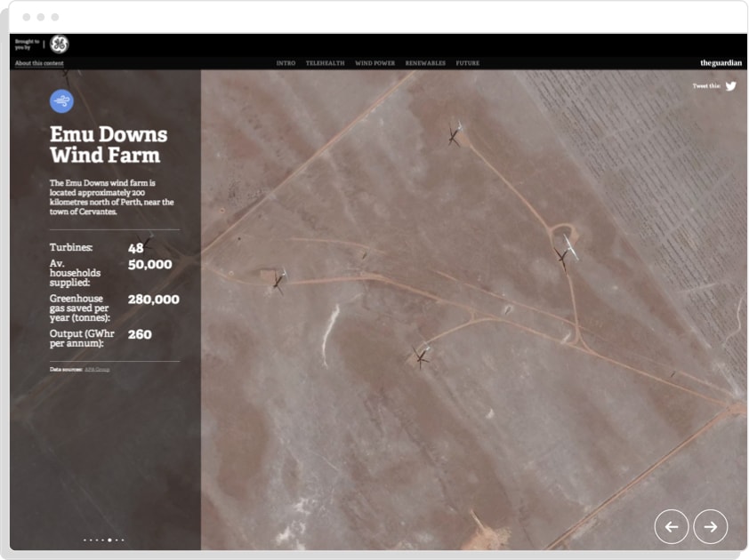Navigate to the TELEHEALTH section
This screenshot has height=560, width=749.
(x=325, y=63)
